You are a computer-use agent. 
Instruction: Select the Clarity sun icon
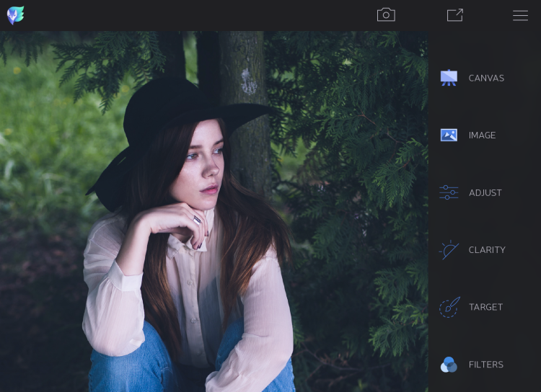coord(449,249)
